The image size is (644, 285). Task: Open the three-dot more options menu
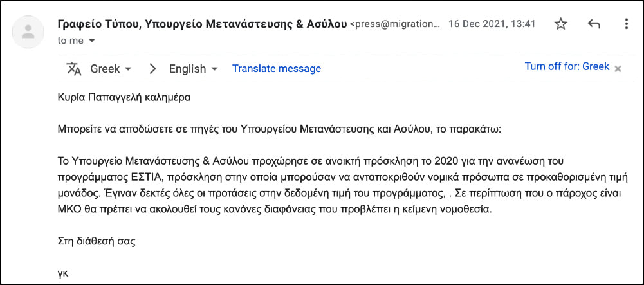point(627,24)
